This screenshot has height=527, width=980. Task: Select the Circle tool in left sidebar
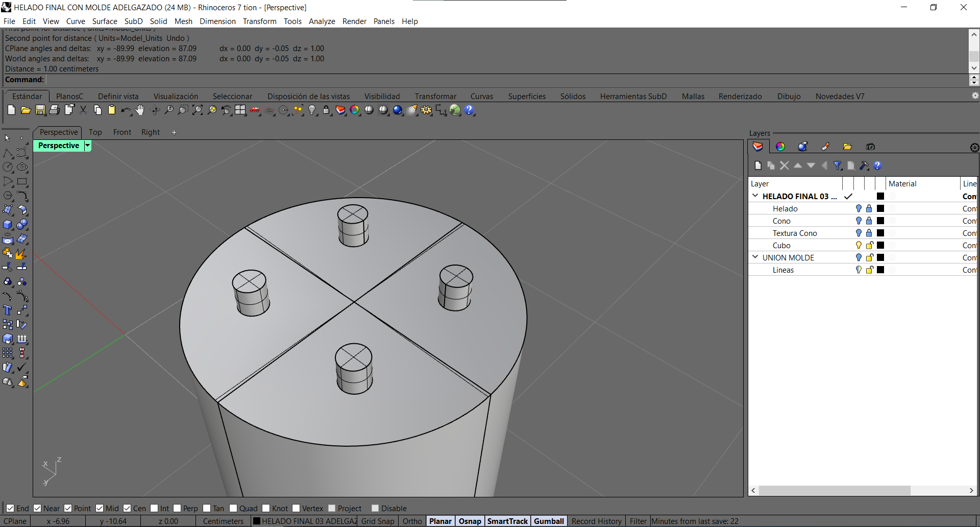[8, 167]
